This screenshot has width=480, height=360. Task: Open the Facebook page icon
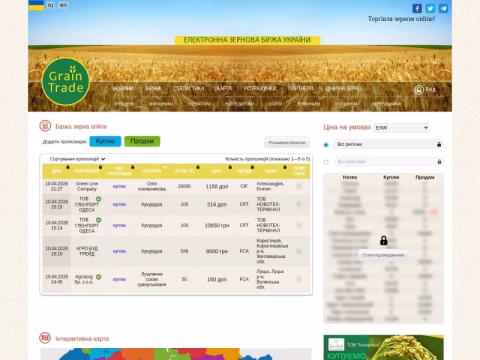tap(417, 8)
